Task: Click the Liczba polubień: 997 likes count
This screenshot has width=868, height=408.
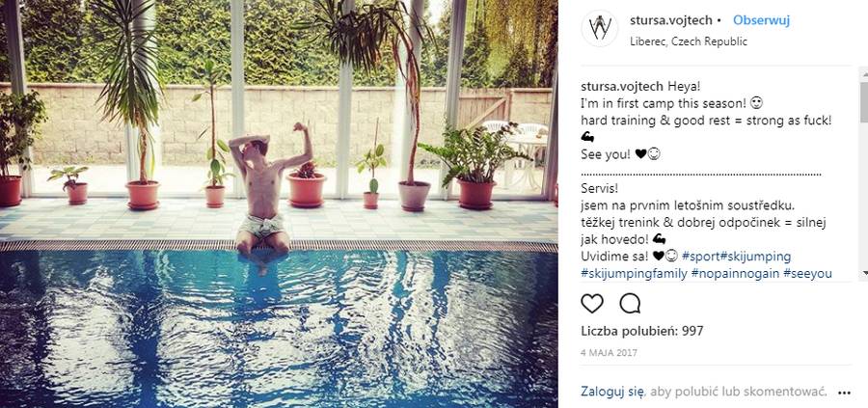Action: tap(642, 331)
